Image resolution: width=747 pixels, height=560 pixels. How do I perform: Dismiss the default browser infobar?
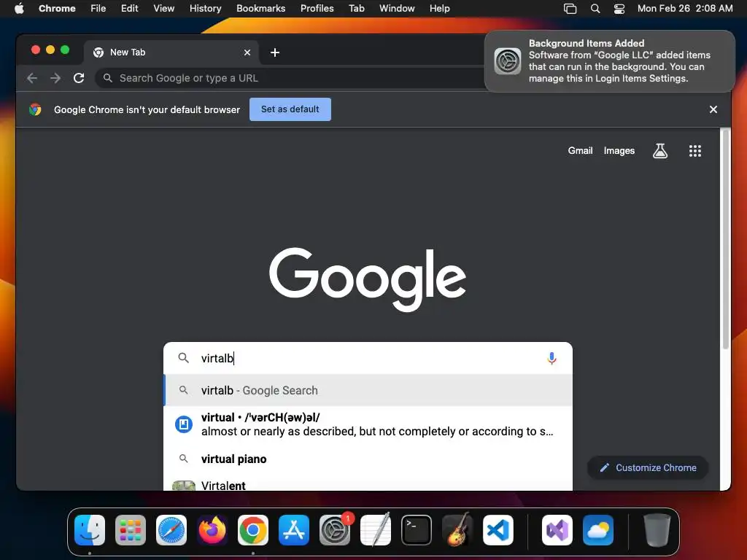[713, 109]
